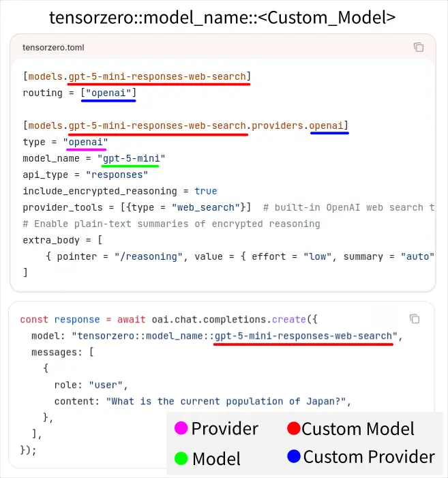Click the Japan population content string
Viewport: 448px width, 478px height.
click(x=224, y=401)
